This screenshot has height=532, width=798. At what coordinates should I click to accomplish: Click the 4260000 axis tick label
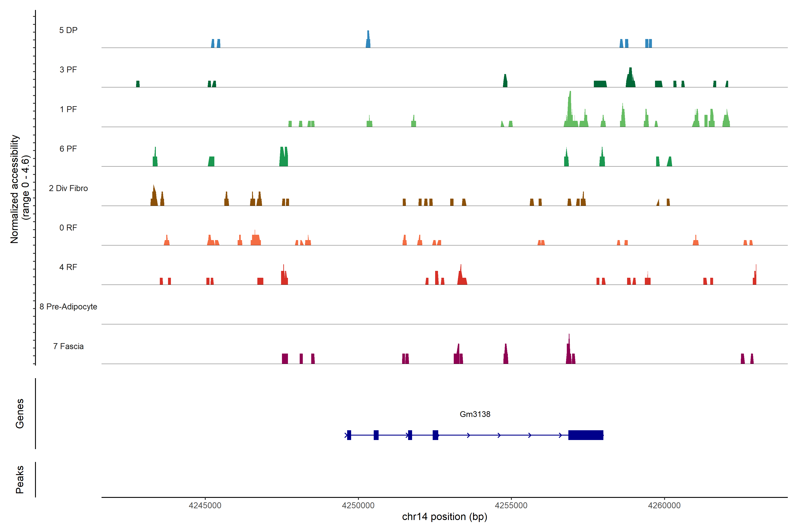click(x=664, y=505)
